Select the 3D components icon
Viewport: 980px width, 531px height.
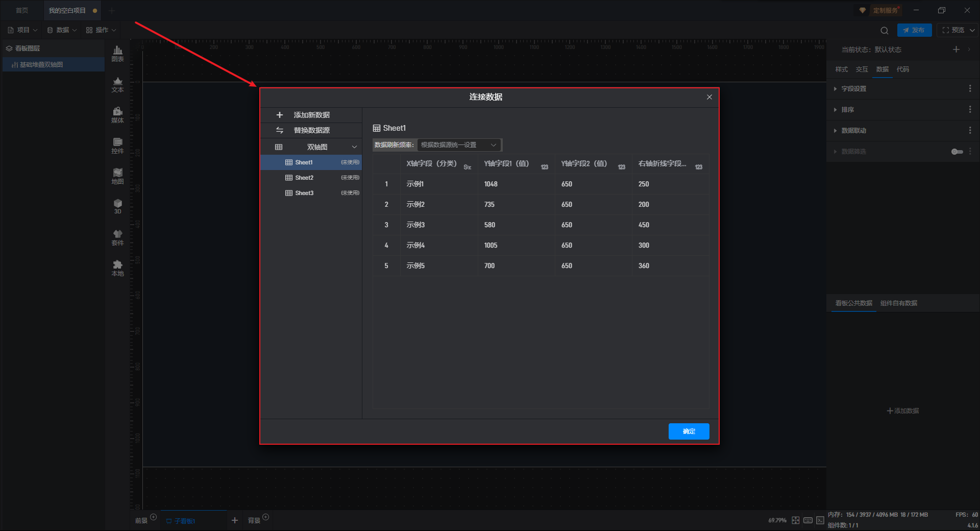pos(117,206)
